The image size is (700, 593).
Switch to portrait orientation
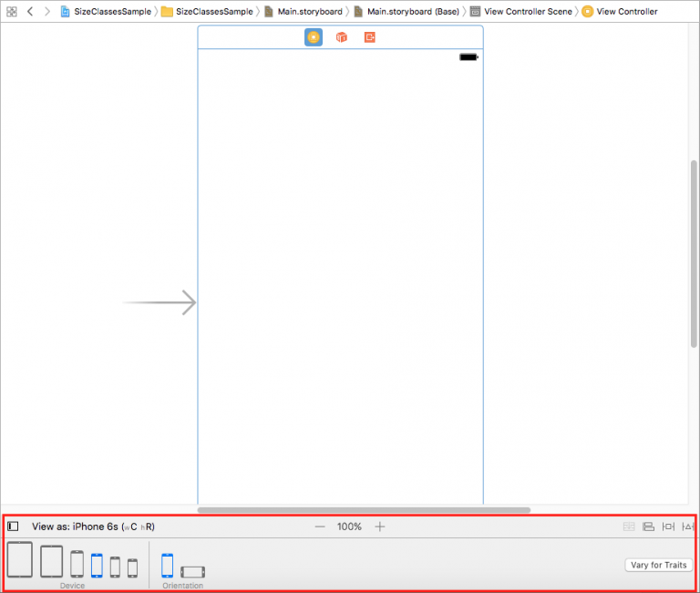167,565
